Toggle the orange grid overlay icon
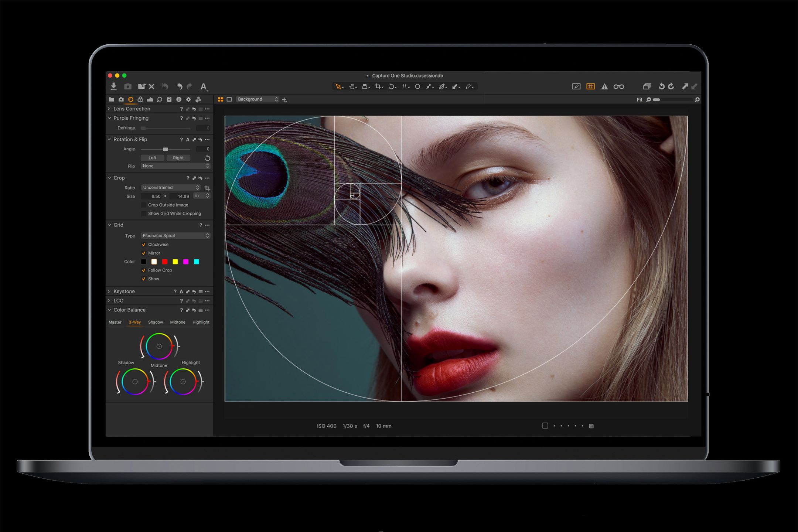 (x=590, y=86)
